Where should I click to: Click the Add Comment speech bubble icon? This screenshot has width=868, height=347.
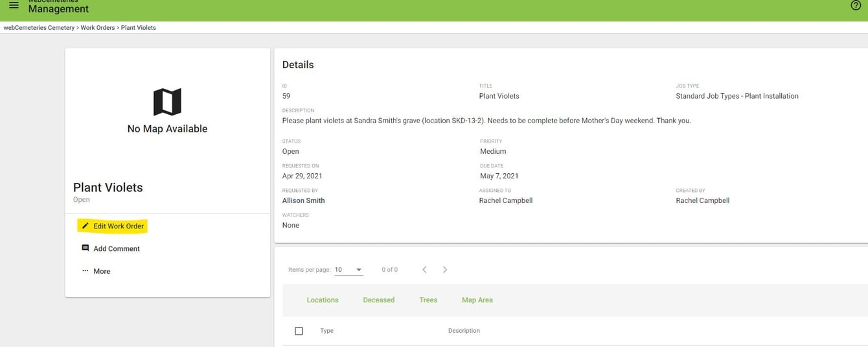click(x=85, y=248)
